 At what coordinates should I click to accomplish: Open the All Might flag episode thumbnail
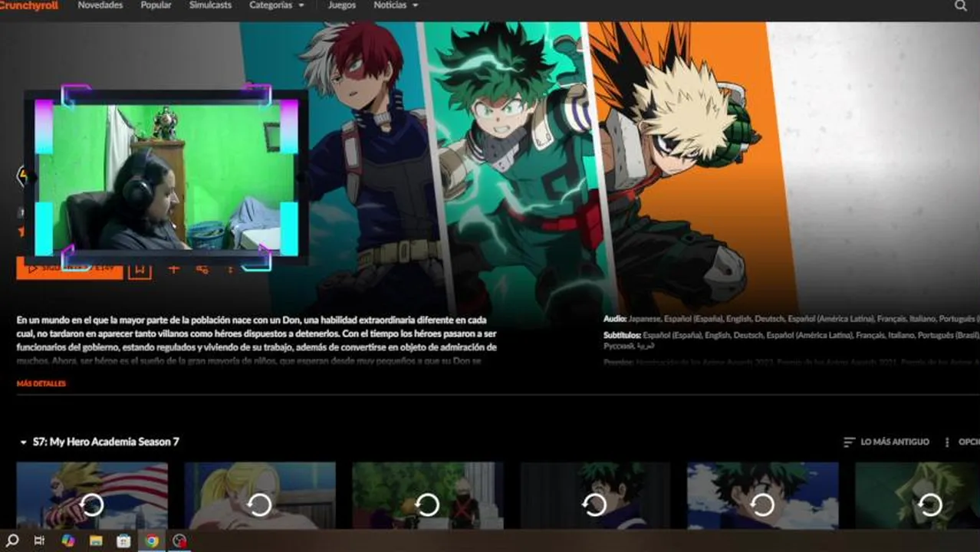click(92, 495)
